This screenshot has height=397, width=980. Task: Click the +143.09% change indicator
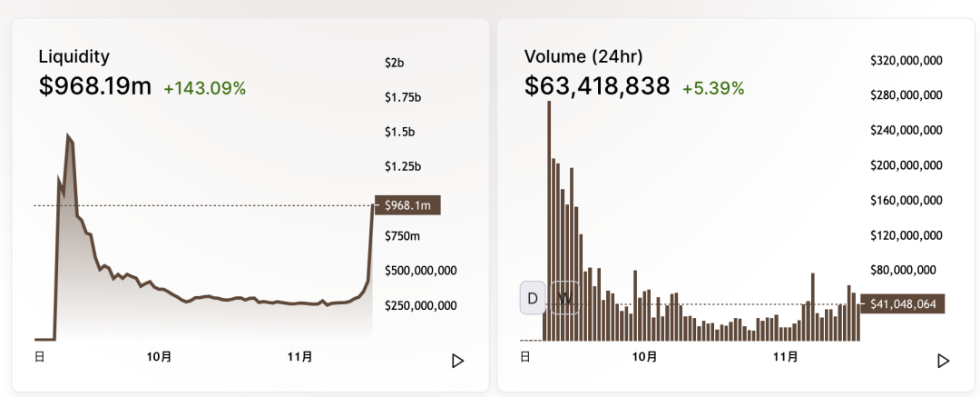205,88
